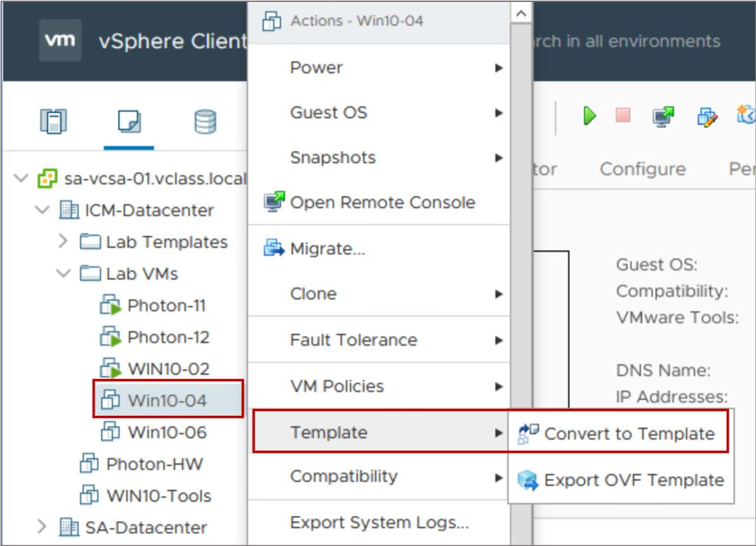Viewport: 756px width, 546px height.
Task: Click the ICM-Datacenter building icon
Action: (69, 210)
